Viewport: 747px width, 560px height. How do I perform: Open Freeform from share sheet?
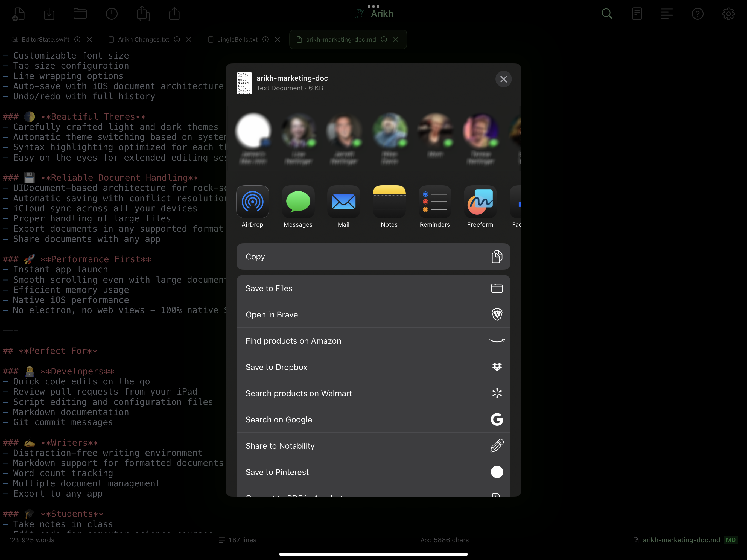[x=480, y=202]
